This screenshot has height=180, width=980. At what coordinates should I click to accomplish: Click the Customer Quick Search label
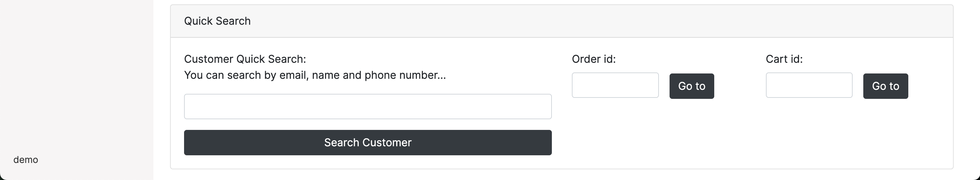pyautogui.click(x=245, y=59)
